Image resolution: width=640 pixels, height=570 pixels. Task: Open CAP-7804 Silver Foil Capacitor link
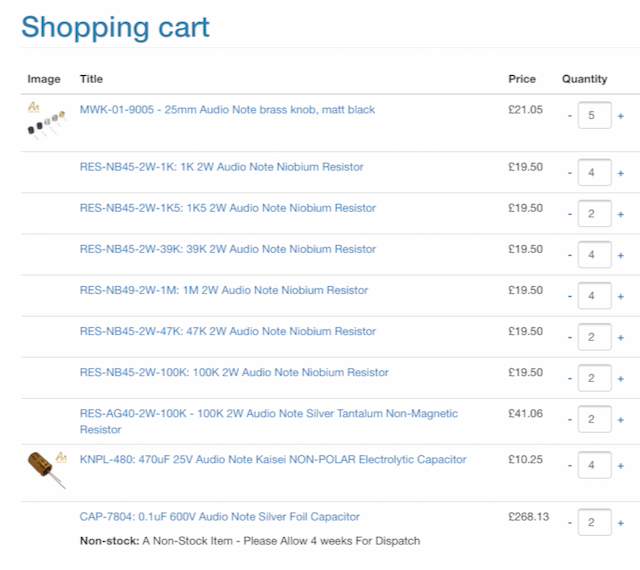coord(220,517)
